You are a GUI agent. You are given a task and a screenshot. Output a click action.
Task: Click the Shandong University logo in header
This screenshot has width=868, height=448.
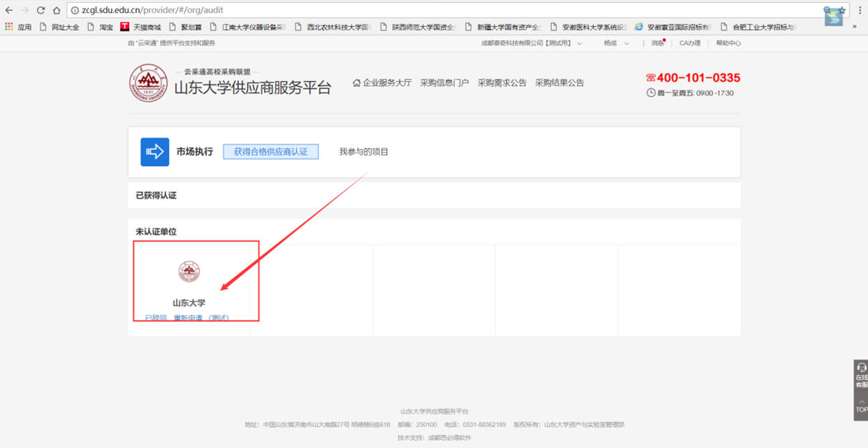[148, 83]
